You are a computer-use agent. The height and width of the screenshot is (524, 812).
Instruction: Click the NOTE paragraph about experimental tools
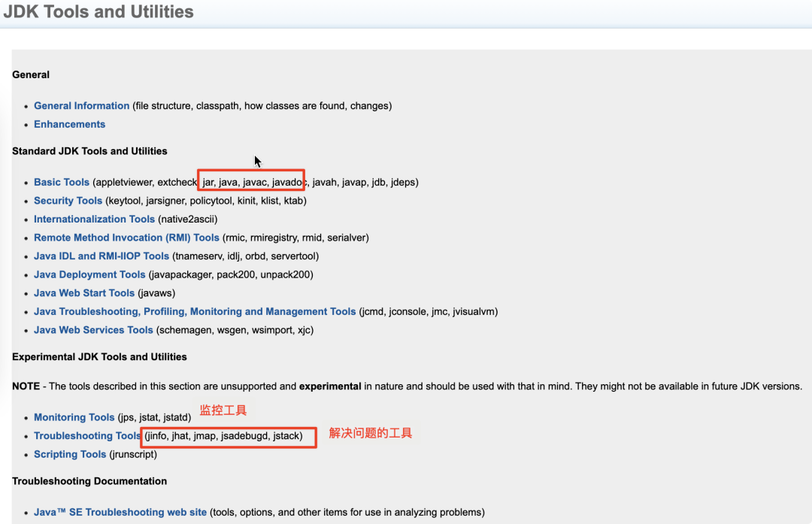coord(407,386)
